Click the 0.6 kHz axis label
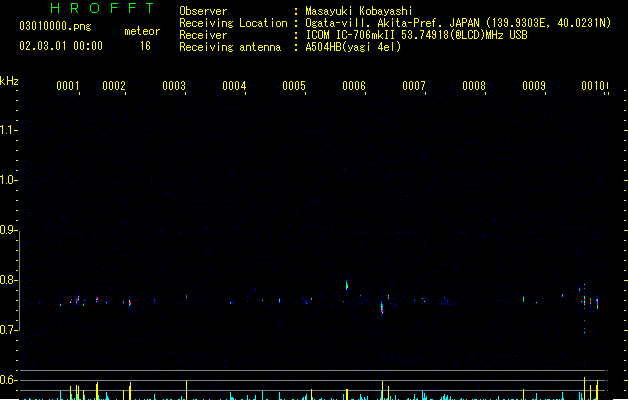Image resolution: width=629 pixels, height=400 pixels. coord(7,380)
